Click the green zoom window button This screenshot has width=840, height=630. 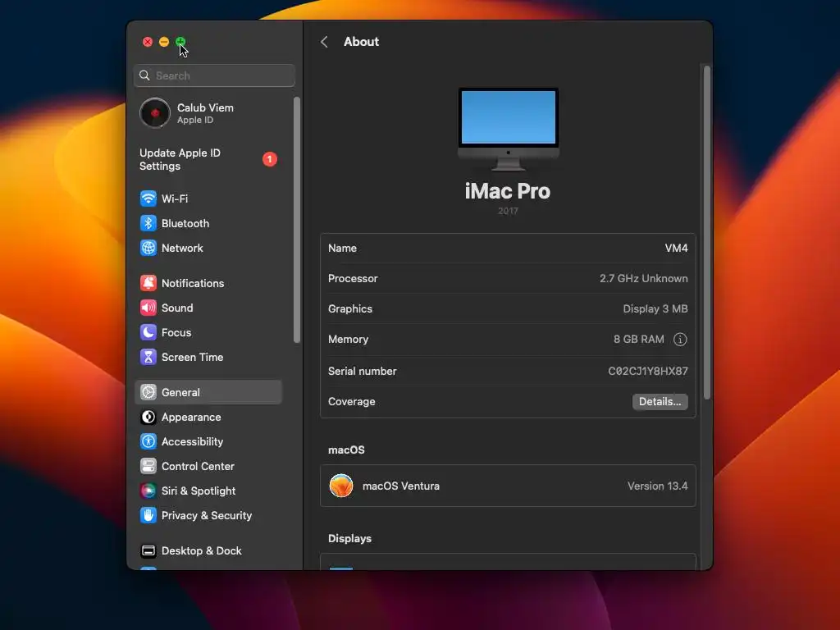pyautogui.click(x=180, y=42)
